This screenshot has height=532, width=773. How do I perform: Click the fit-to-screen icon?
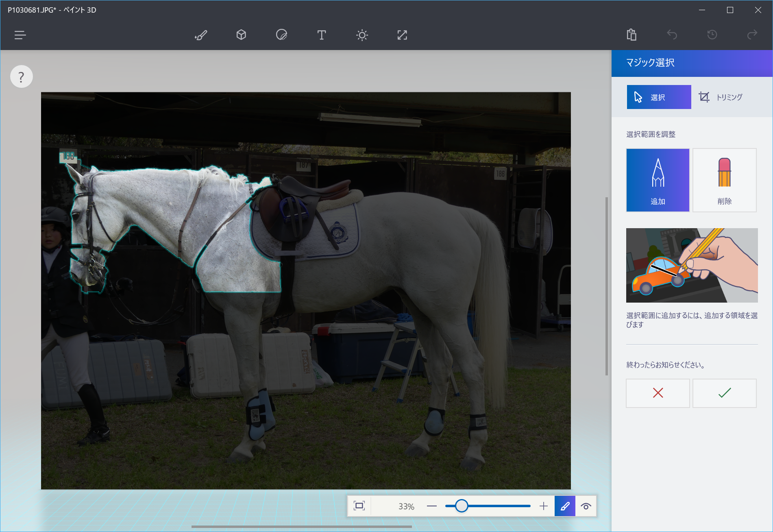(359, 506)
